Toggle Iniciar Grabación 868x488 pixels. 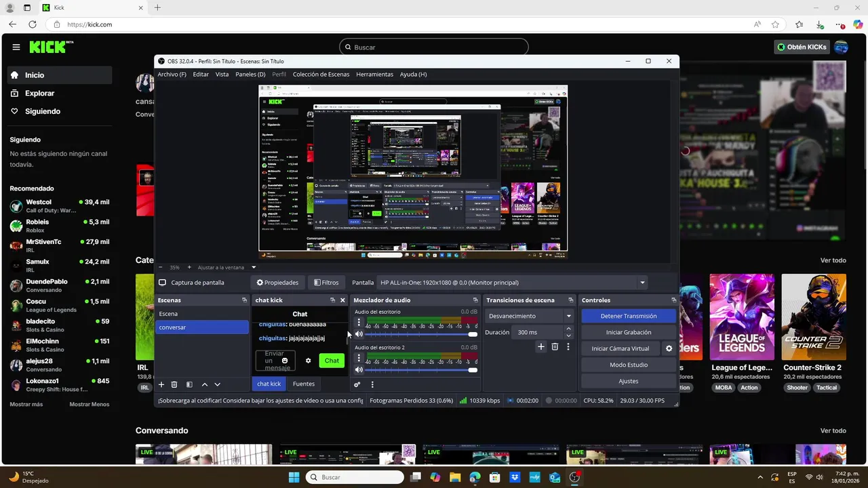(628, 332)
